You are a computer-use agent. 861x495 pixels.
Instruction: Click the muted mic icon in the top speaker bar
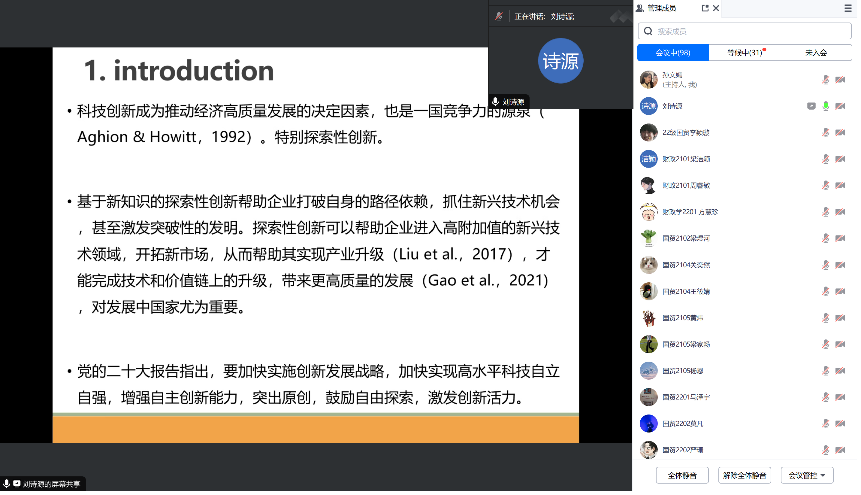pos(498,16)
